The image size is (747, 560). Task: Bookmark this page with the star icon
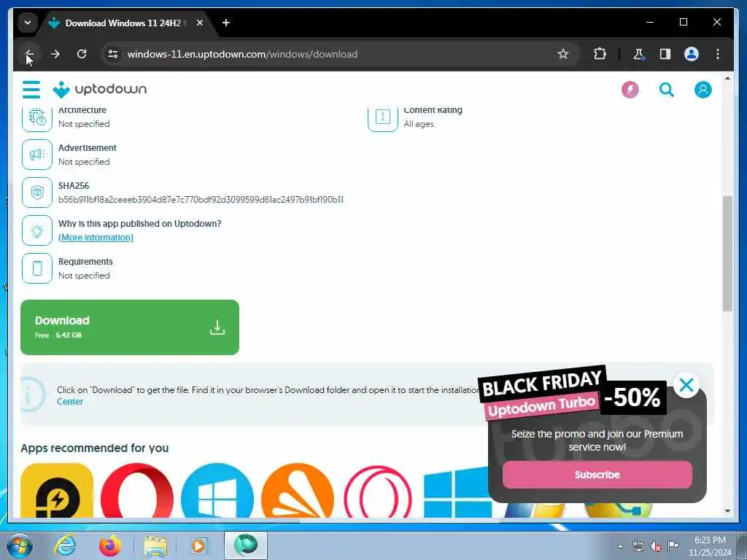(x=563, y=54)
